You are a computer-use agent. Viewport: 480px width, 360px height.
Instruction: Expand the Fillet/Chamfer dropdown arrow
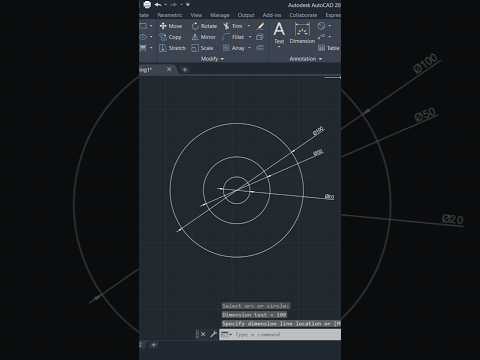(x=250, y=37)
